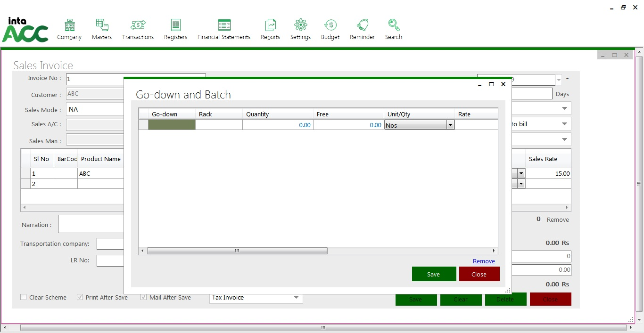This screenshot has width=644, height=333.
Task: Click the Search magnifier icon
Action: tap(393, 25)
